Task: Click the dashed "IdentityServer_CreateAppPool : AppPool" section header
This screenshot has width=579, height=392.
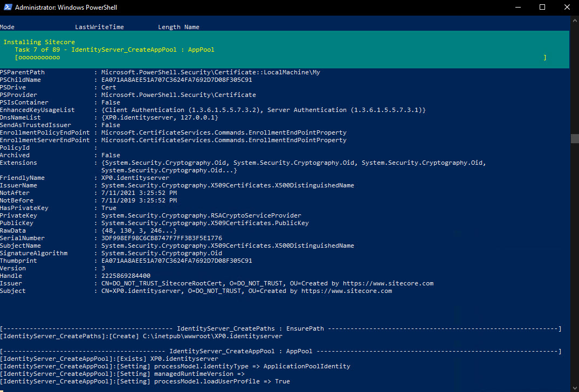Action: click(x=280, y=352)
